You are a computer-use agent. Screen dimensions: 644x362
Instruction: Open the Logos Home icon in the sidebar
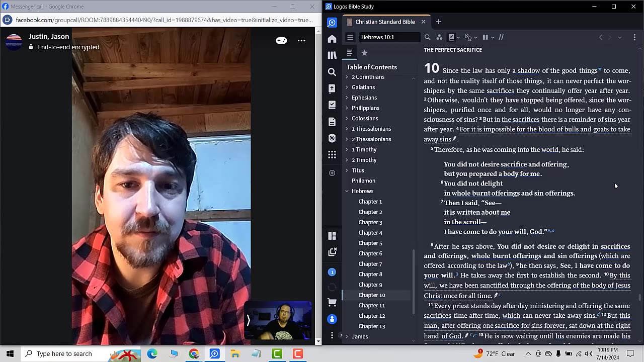pyautogui.click(x=332, y=39)
